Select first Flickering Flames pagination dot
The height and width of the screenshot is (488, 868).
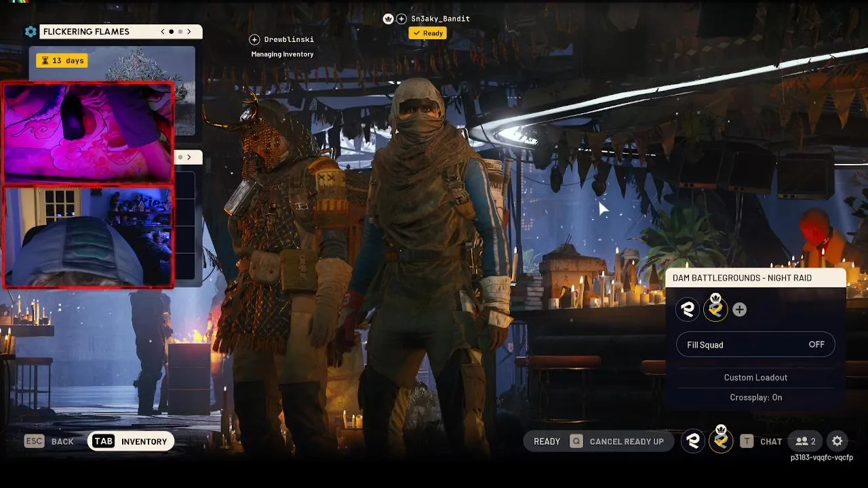pos(171,32)
